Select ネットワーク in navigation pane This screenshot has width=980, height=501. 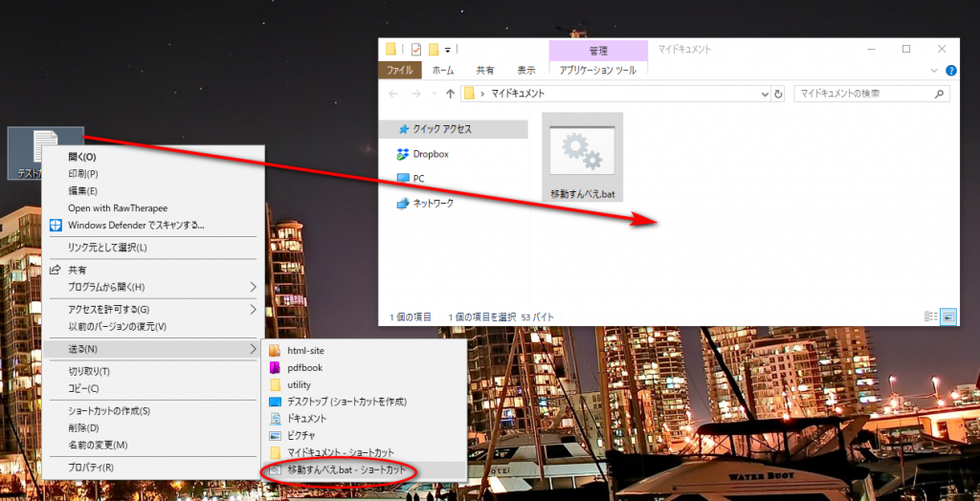coord(433,203)
